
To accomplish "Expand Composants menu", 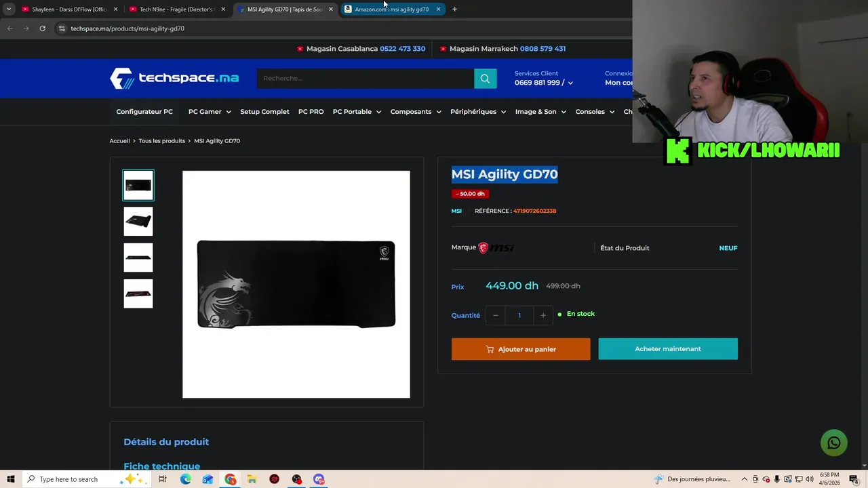I will [x=416, y=112].
